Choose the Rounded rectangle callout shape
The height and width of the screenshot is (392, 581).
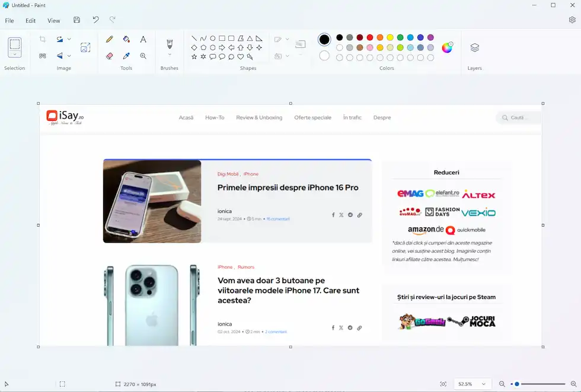coord(213,57)
